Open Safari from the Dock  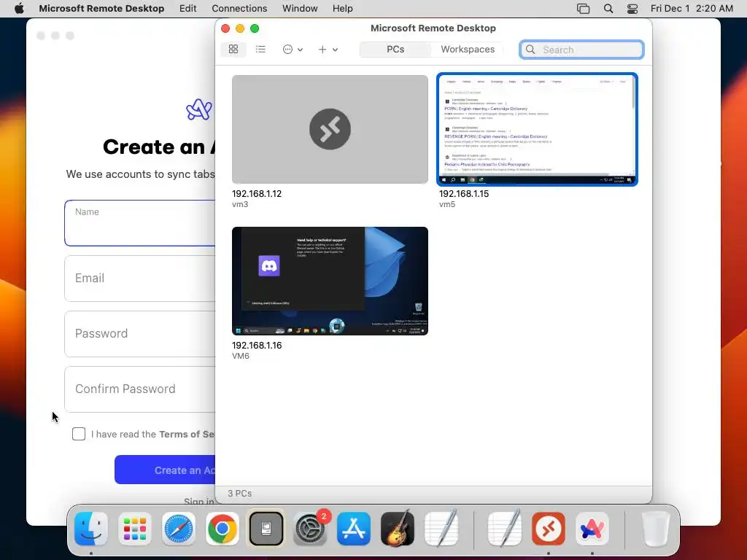[x=179, y=529]
